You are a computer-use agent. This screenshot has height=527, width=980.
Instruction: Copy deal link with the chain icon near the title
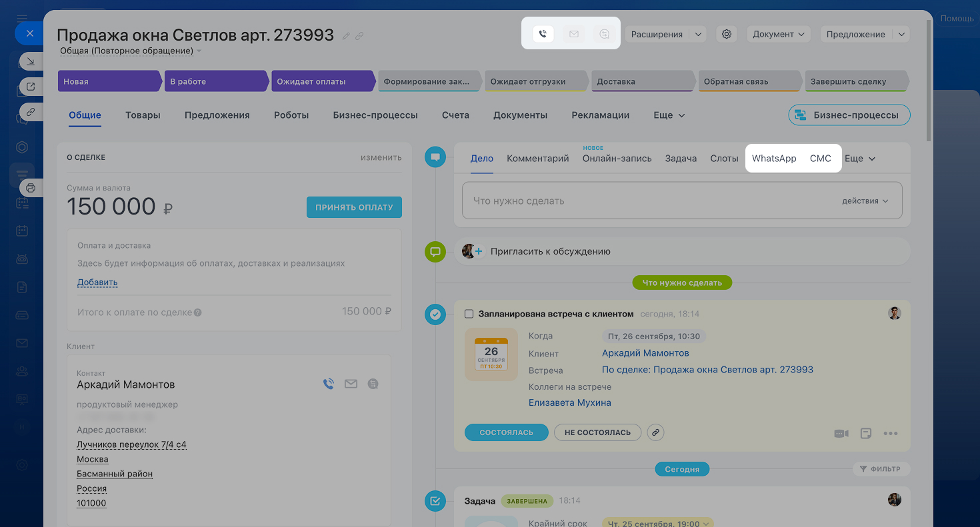click(359, 36)
